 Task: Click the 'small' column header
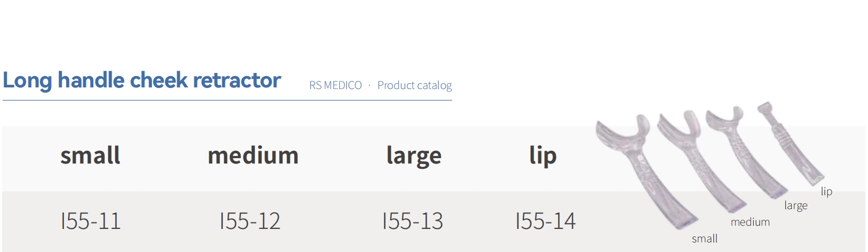(x=90, y=155)
